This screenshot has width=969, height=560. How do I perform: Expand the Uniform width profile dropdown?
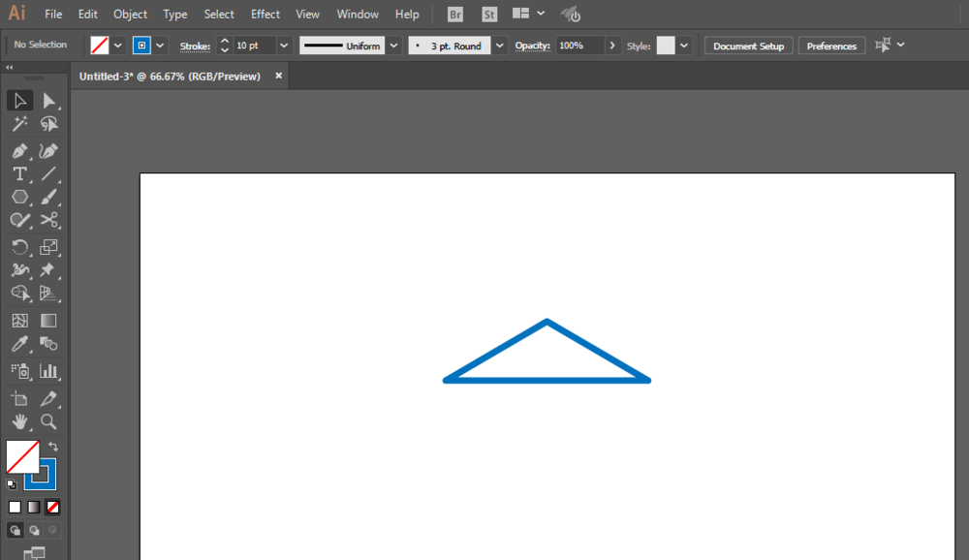(x=394, y=46)
